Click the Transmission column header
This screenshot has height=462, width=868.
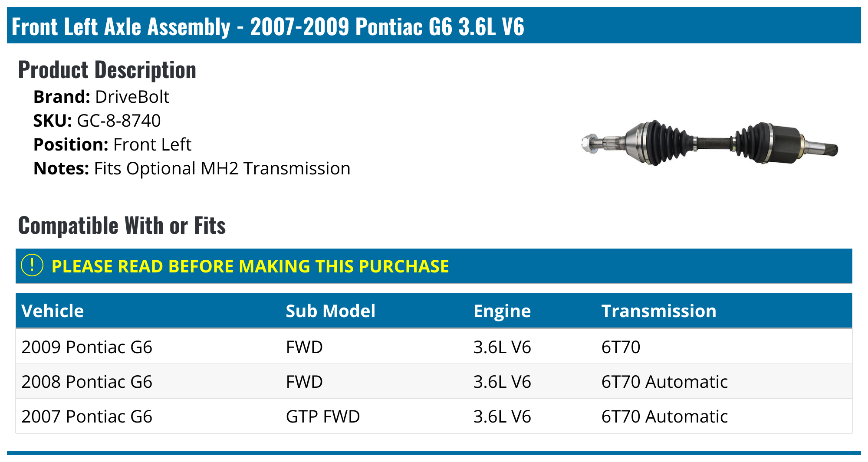pos(658,311)
